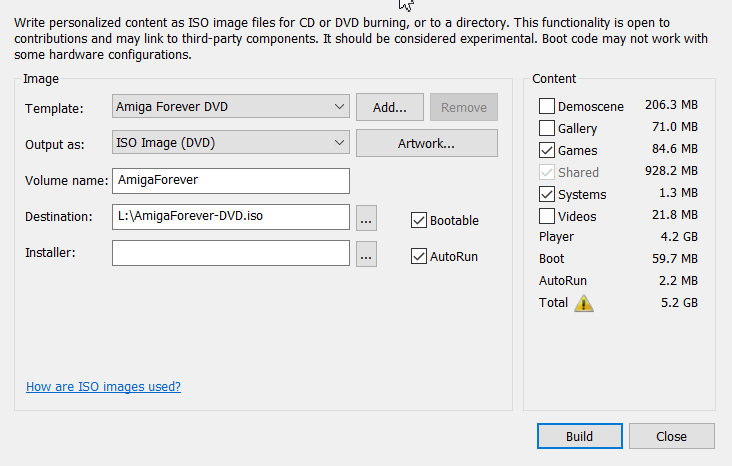The width and height of the screenshot is (732, 466).
Task: Click the '1.3 MB' Systems size
Action: click(678, 193)
